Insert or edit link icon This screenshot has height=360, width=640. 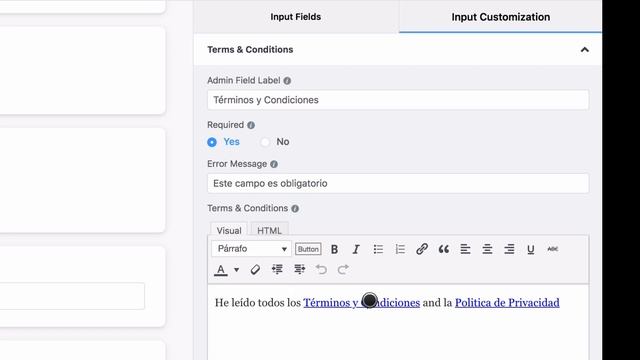[422, 249]
